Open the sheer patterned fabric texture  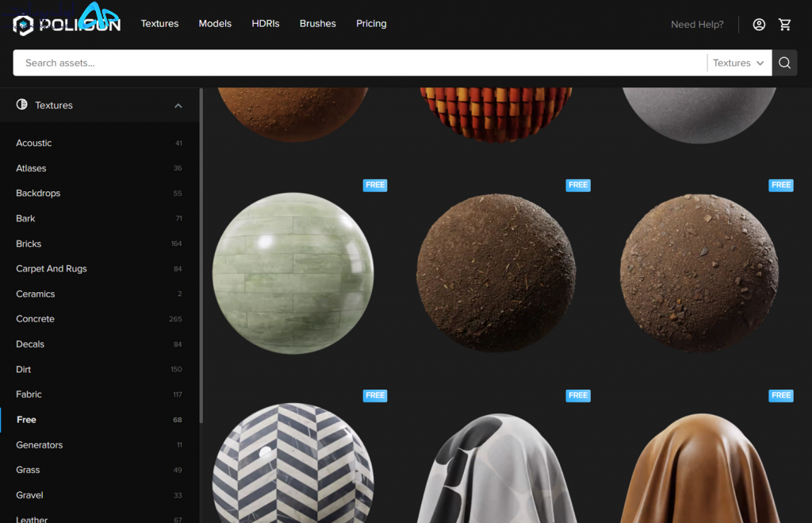(x=496, y=468)
